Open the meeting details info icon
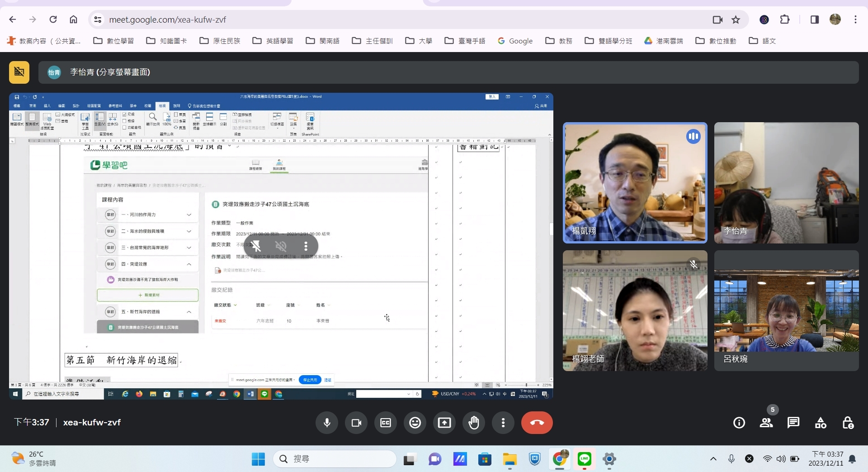 coord(739,423)
